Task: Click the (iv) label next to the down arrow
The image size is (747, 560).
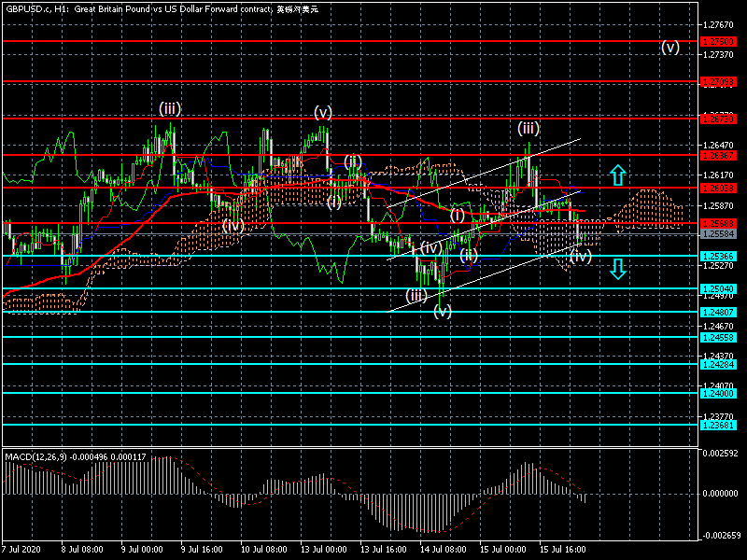Action: pos(580,255)
